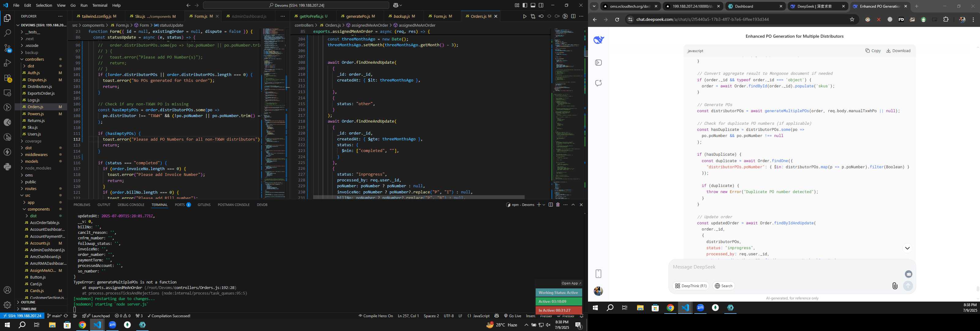Toggle the Secondary Side Bar layout button
The image size is (980, 331).
point(541,5)
